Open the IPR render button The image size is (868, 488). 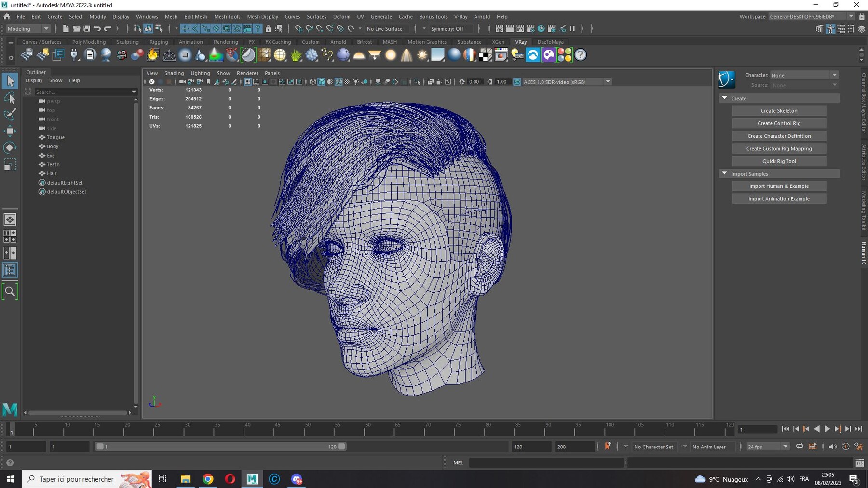pos(520,29)
